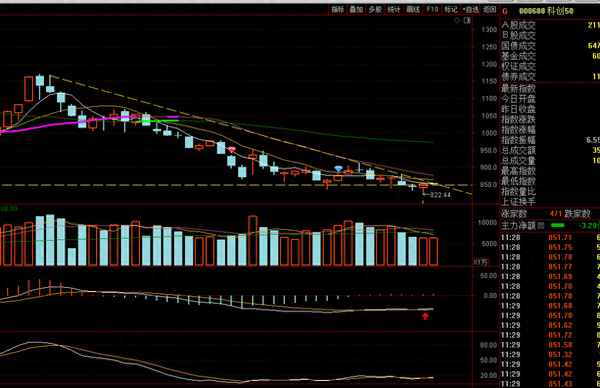Image resolution: width=600 pixels, height=388 pixels.
Task: Click the red G icon beside stock code
Action: coord(505,11)
